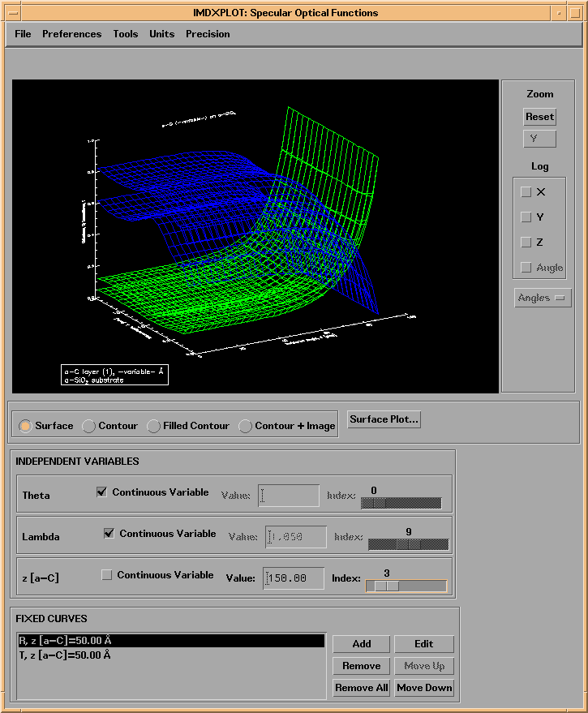The image size is (588, 713).
Task: Click the Remove All button
Action: coord(362,688)
